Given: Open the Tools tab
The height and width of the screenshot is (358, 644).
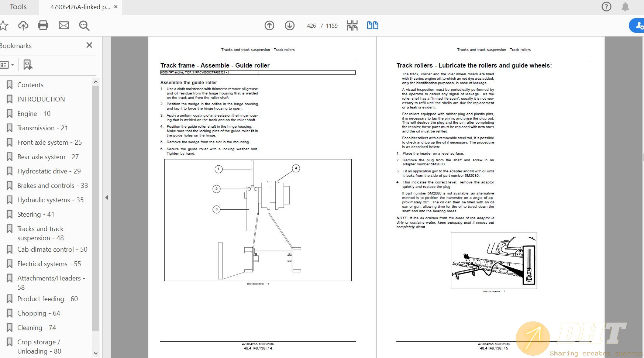Looking at the screenshot, I should click(x=18, y=7).
